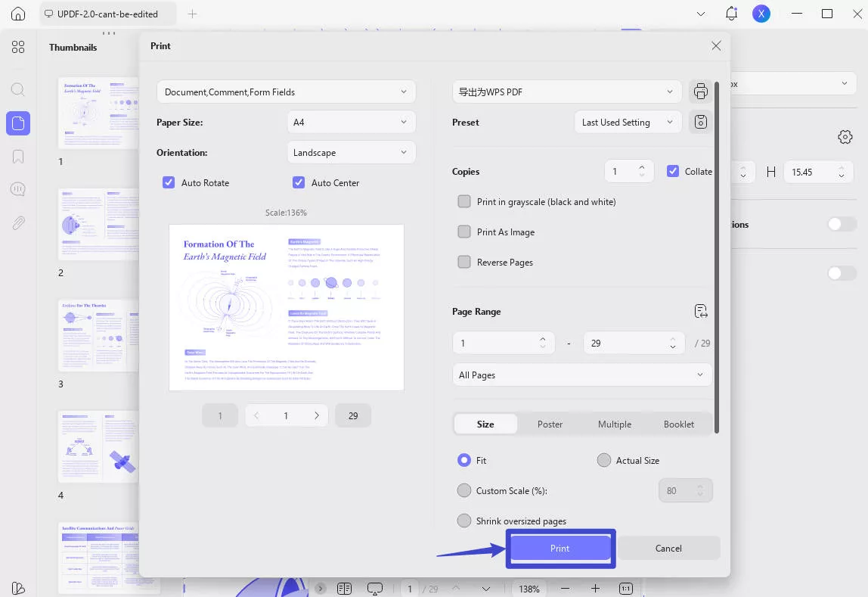This screenshot has width=868, height=597.
Task: Select the Actual Size radio button
Action: point(604,460)
